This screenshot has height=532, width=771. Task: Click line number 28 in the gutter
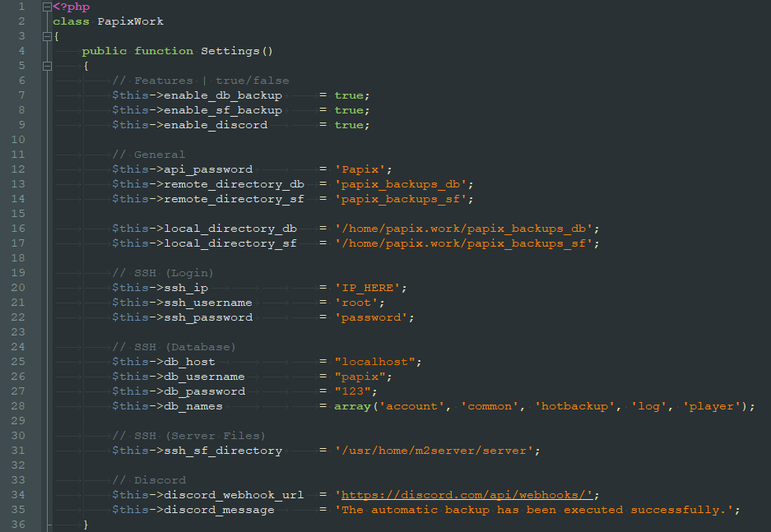point(19,406)
